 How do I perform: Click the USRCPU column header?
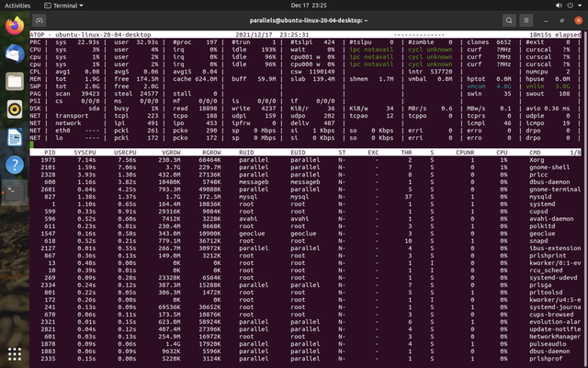[x=125, y=153]
